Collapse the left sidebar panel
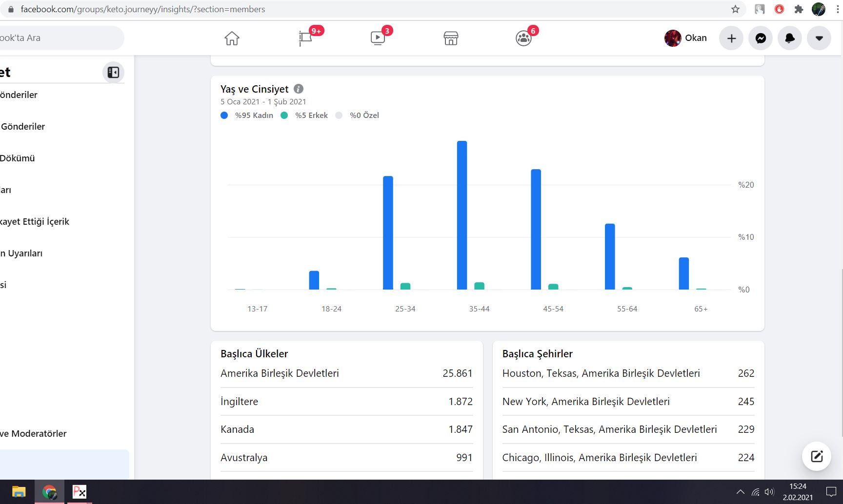The image size is (843, 504). pyautogui.click(x=113, y=73)
